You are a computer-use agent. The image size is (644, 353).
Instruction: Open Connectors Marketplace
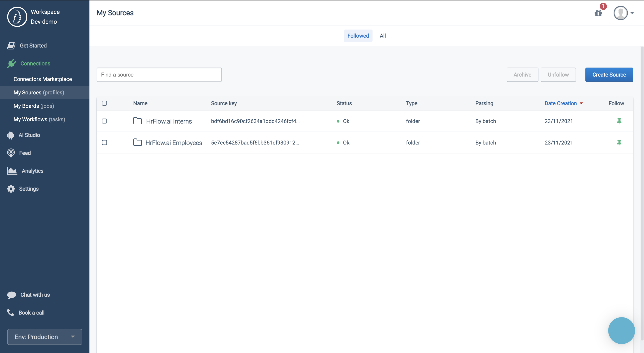click(43, 79)
